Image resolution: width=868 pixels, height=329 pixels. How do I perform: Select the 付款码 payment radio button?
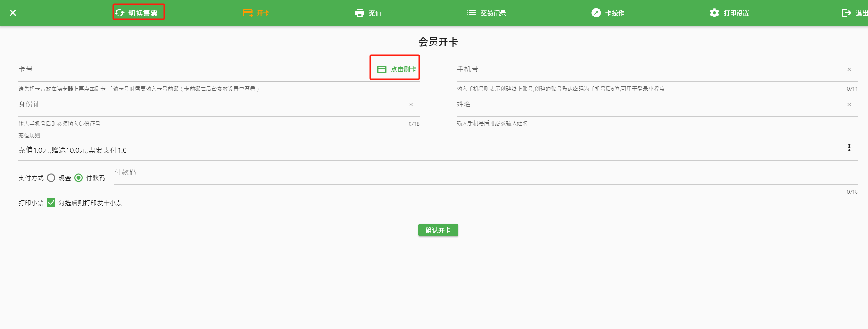coord(79,178)
